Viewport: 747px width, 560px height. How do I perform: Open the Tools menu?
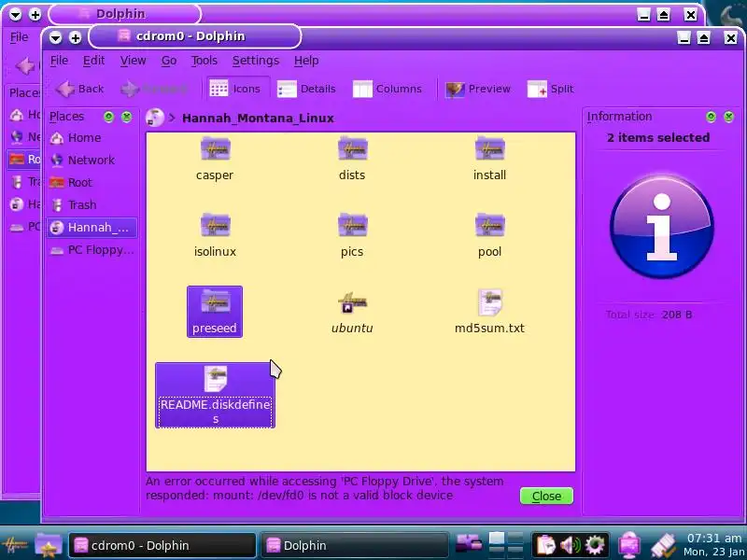click(x=204, y=61)
